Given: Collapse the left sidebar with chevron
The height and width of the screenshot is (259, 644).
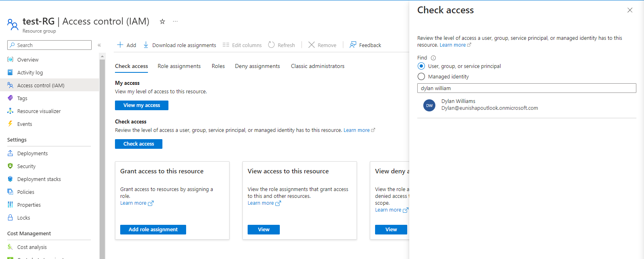Looking at the screenshot, I should 99,45.
